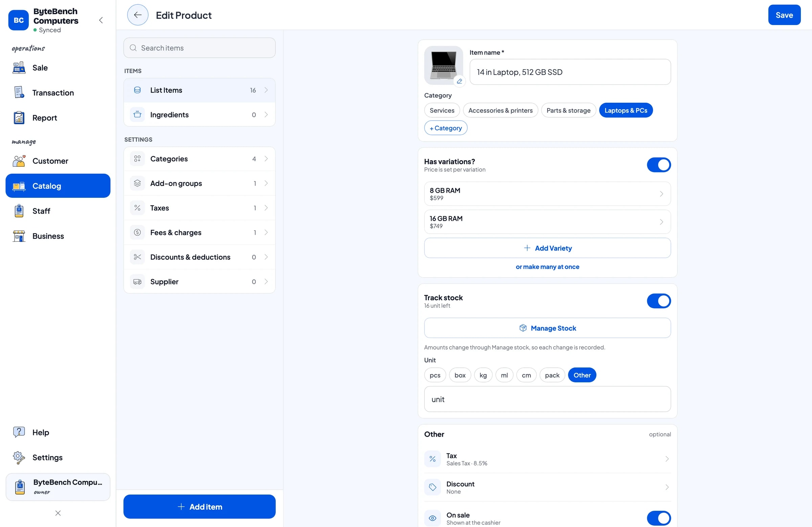
Task: Open the Transaction receipt icon
Action: point(19,93)
